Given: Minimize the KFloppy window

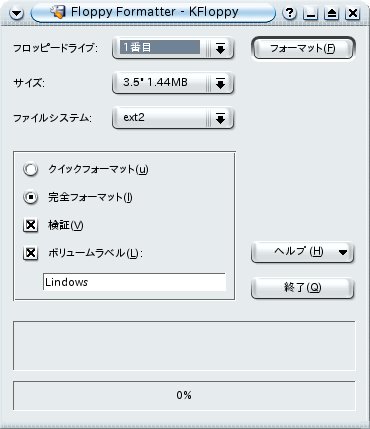Looking at the screenshot, I should tap(311, 13).
